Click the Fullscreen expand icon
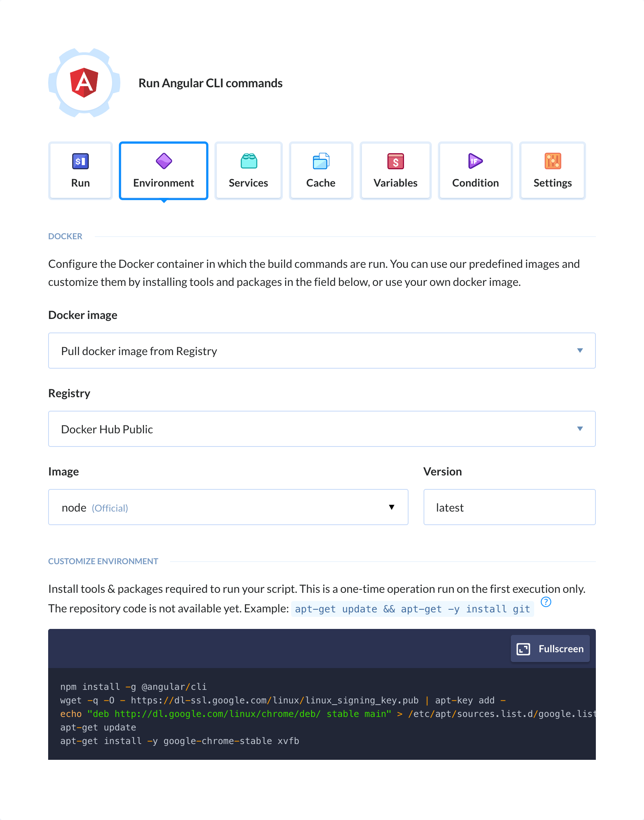The height and width of the screenshot is (820, 644). [x=523, y=648]
